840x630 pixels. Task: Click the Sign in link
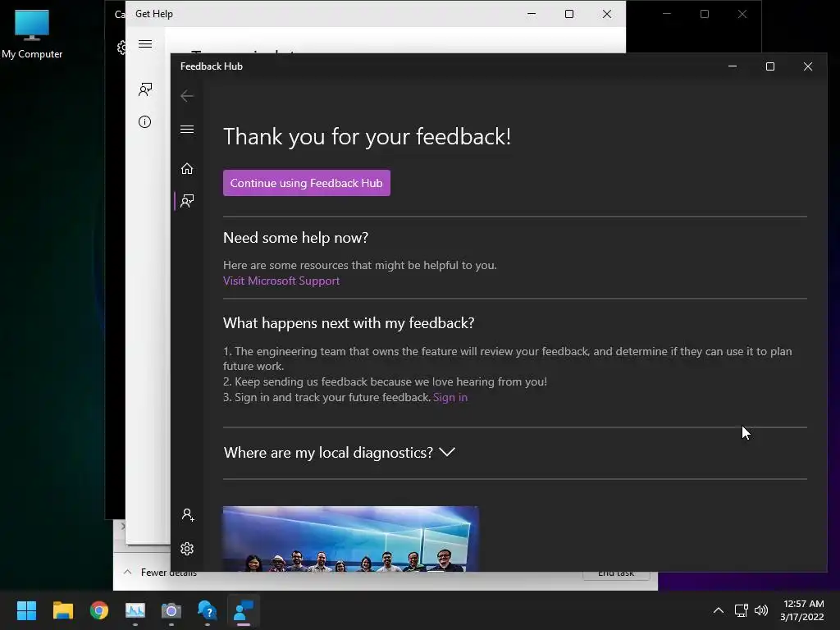(450, 397)
